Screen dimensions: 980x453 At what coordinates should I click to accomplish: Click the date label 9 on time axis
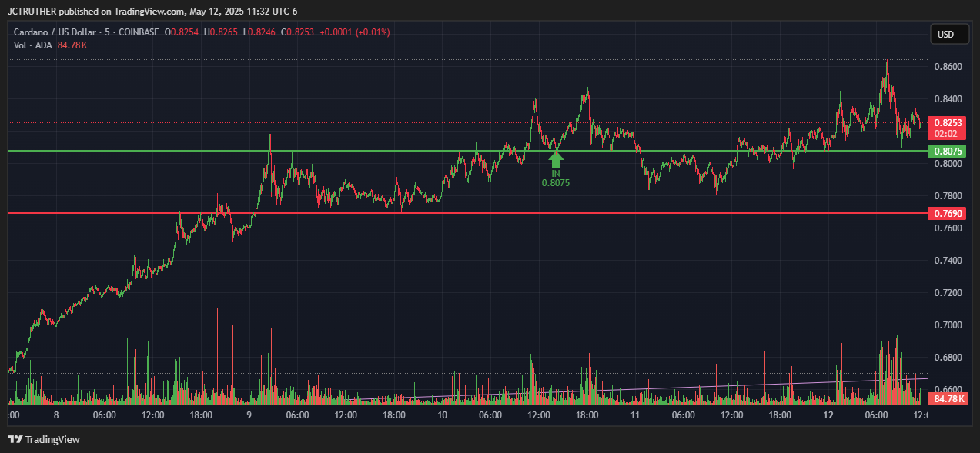click(249, 415)
